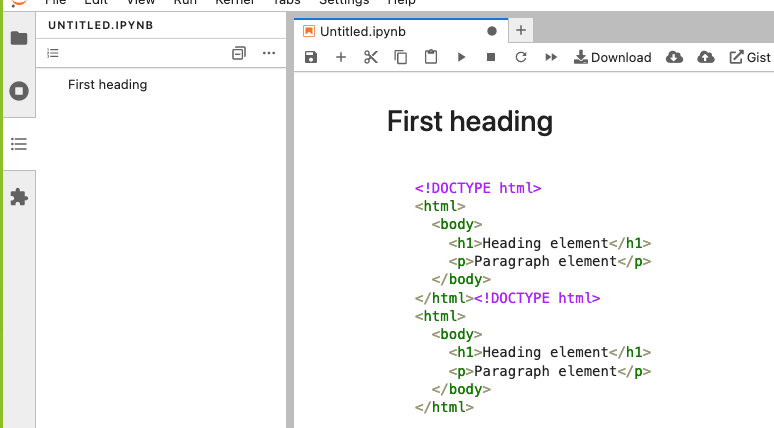The height and width of the screenshot is (428, 774).
Task: Open the Extension Manager puzzle icon
Action: point(19,197)
